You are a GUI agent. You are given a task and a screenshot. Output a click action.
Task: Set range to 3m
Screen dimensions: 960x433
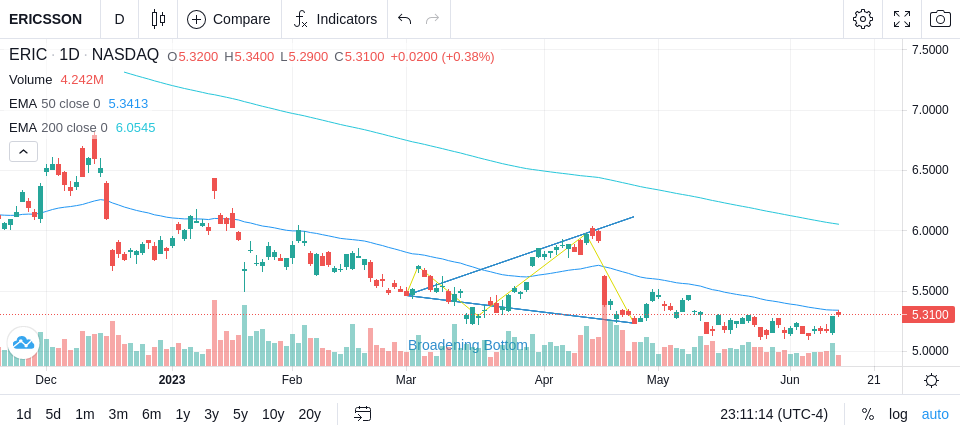coord(118,414)
